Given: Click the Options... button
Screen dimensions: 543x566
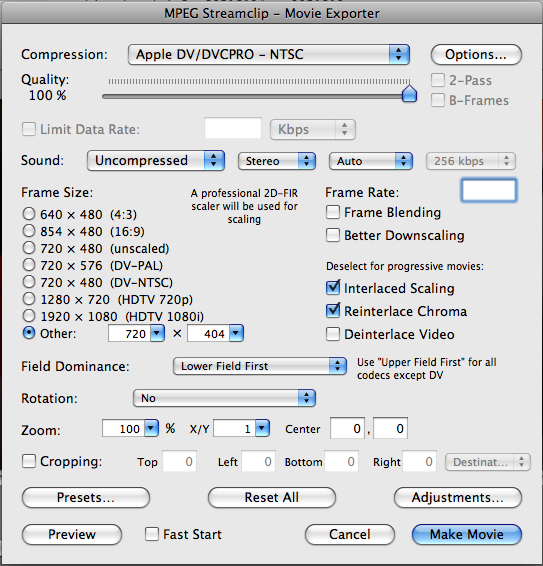Looking at the screenshot, I should pos(476,55).
